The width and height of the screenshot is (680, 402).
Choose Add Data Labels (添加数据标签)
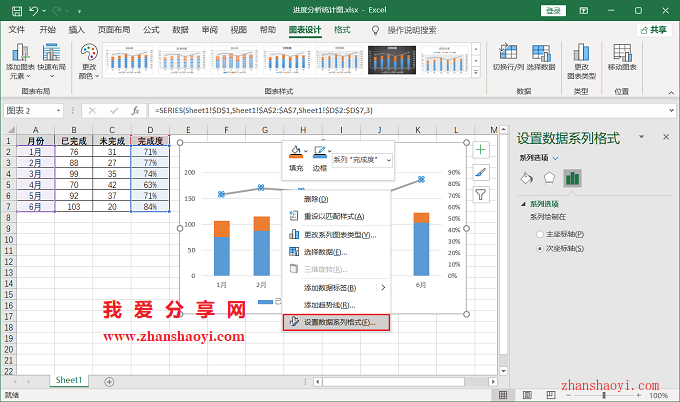(x=336, y=288)
